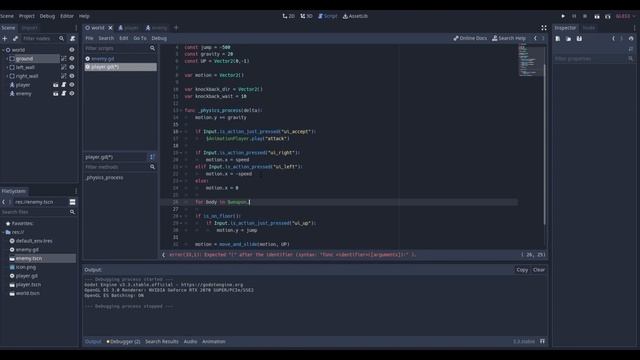
Task: Click the output panel expand icon at bottom right
Action: point(542,341)
